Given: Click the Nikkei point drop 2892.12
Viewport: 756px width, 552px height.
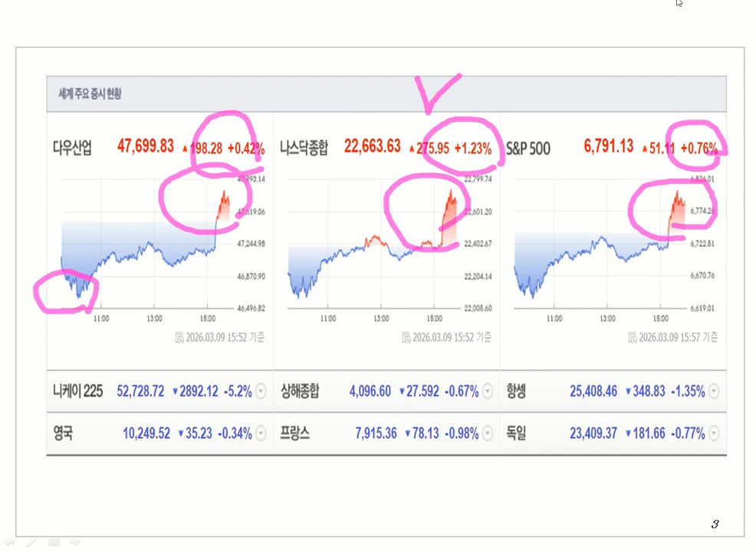Looking at the screenshot, I should click(x=199, y=391).
